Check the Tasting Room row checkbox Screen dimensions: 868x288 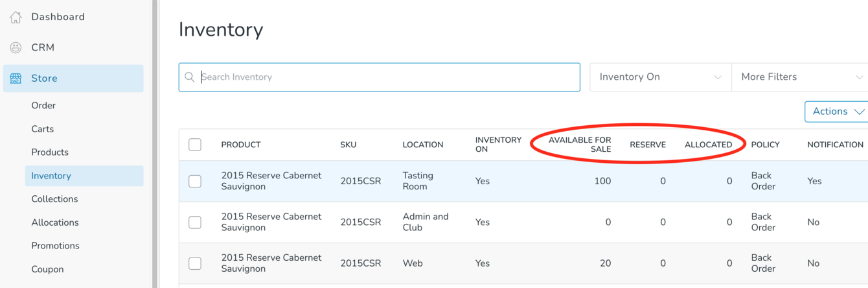click(x=195, y=181)
